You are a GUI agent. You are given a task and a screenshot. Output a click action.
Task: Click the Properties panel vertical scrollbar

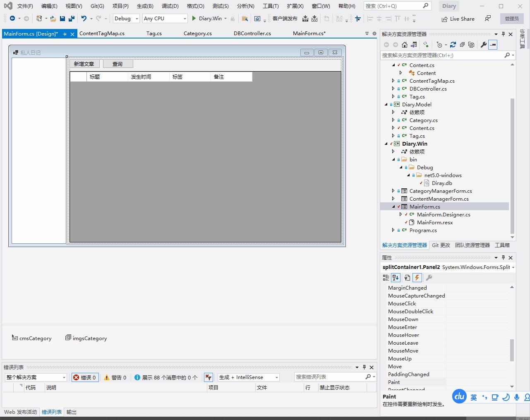[512, 350]
